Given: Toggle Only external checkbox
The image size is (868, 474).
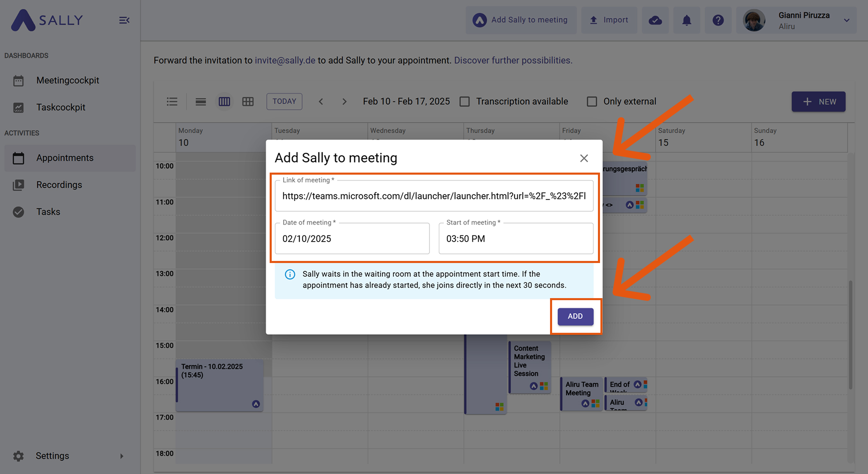Looking at the screenshot, I should (592, 102).
